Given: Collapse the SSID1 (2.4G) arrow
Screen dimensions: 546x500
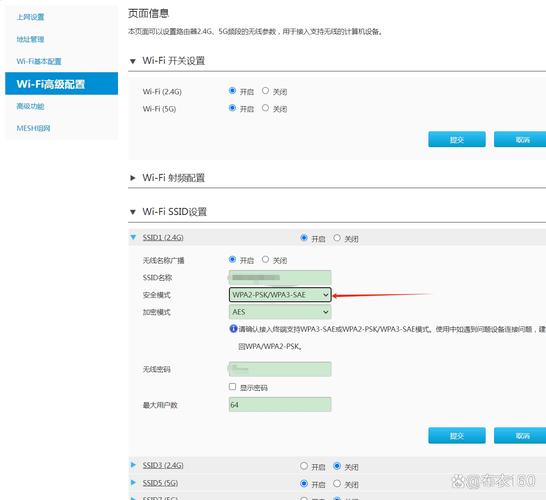Looking at the screenshot, I should [x=133, y=237].
